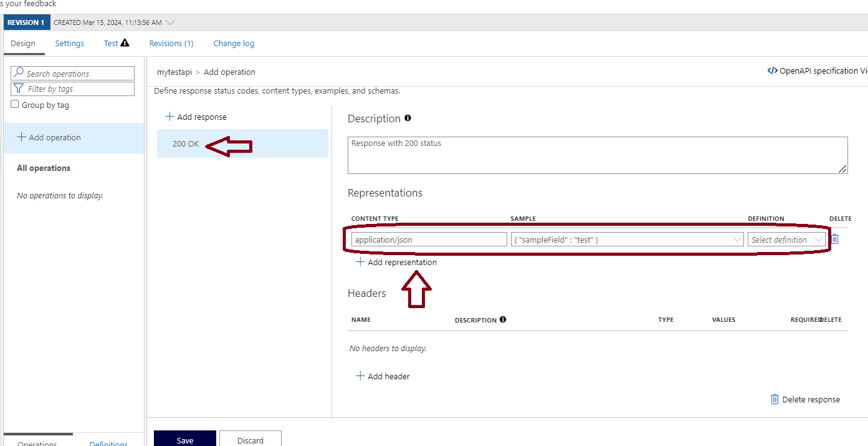The height and width of the screenshot is (446, 868).
Task: Click the CONTENT TYPE column header
Action: [x=375, y=219]
